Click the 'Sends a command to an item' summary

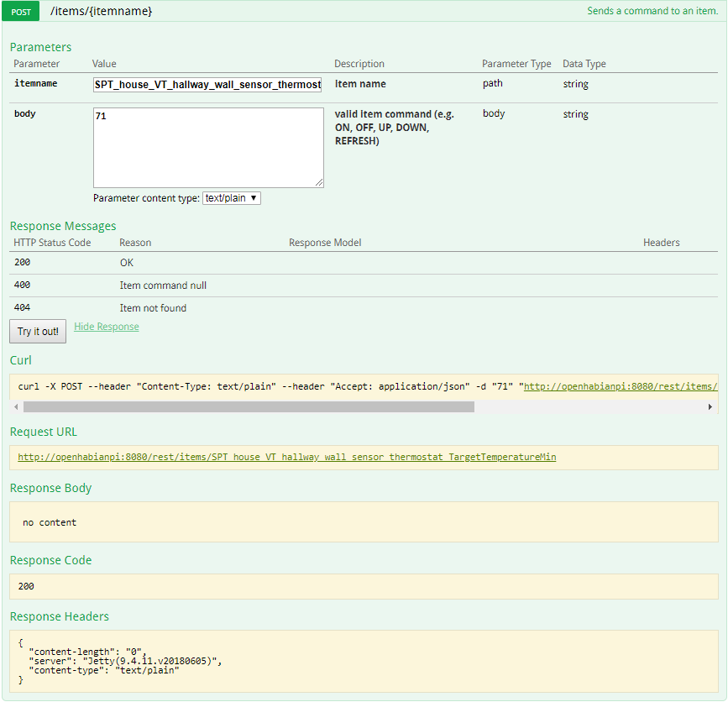pyautogui.click(x=653, y=12)
